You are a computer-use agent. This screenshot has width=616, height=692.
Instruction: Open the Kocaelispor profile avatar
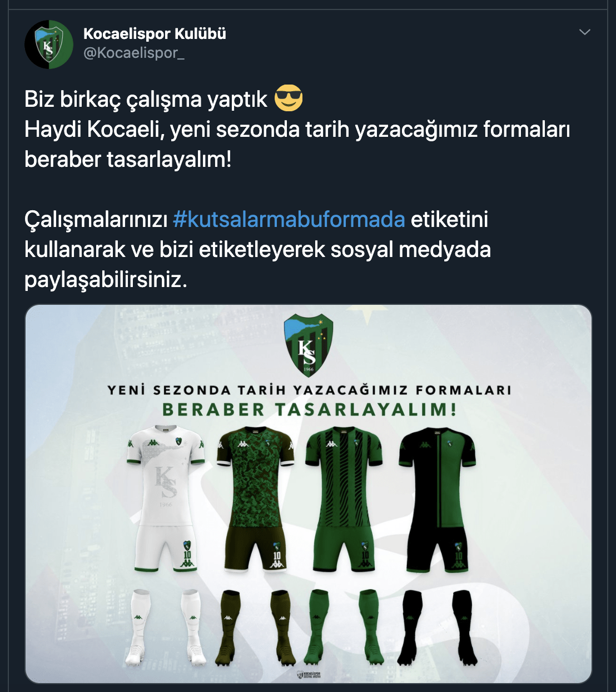coord(49,45)
